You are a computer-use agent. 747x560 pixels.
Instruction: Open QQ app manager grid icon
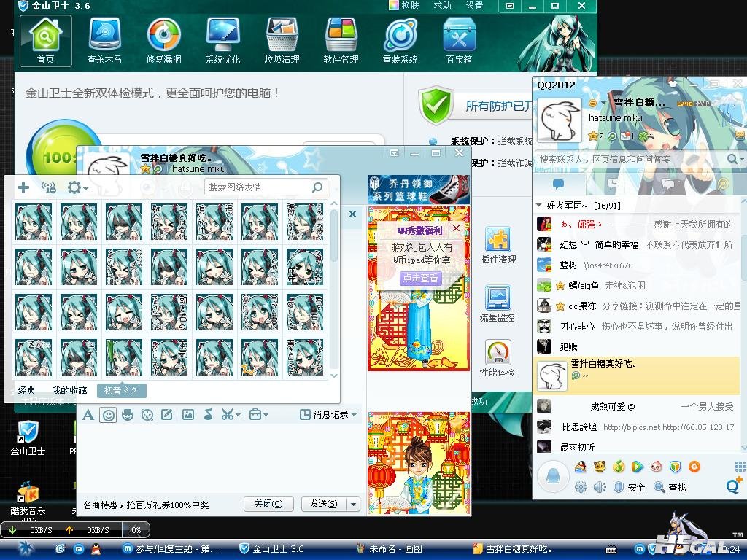740,466
